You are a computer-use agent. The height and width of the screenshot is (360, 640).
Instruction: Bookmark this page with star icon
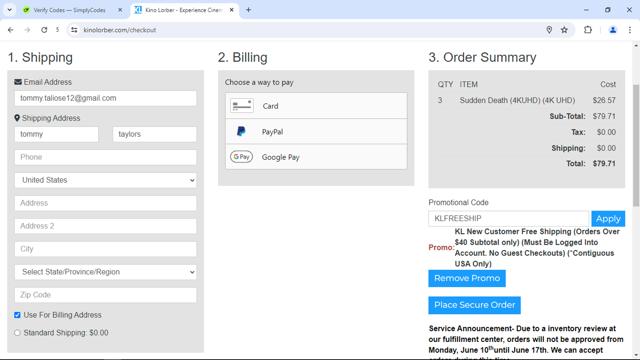(x=564, y=30)
